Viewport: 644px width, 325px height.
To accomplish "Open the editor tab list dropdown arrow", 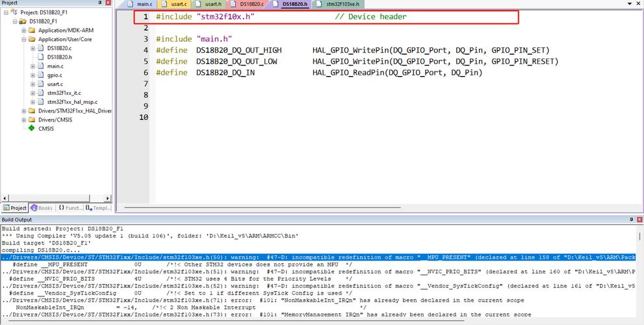I will tap(630, 3).
